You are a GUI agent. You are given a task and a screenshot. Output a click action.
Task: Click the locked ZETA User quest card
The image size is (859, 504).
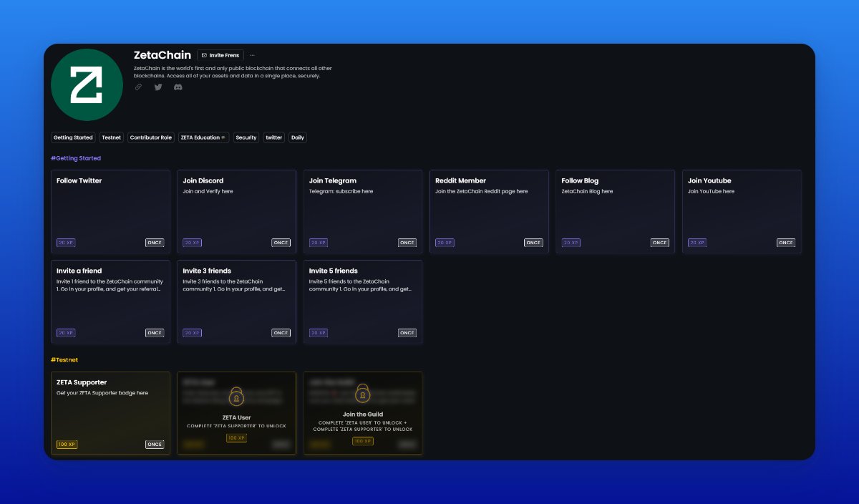coord(237,413)
